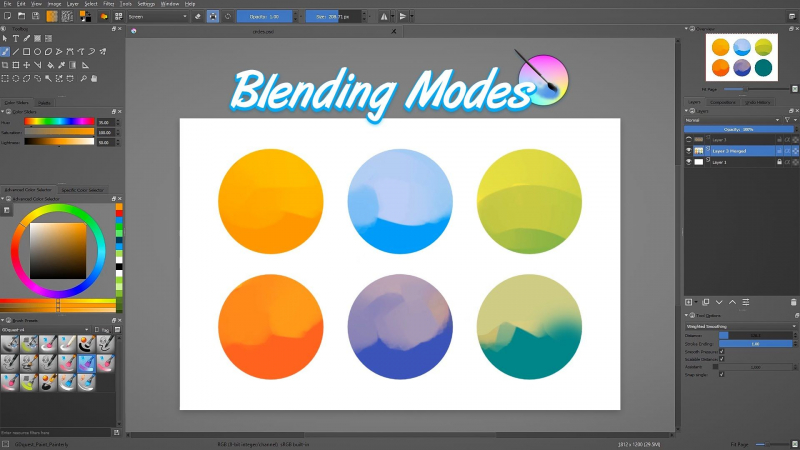Move layer down in the stack

click(x=719, y=302)
